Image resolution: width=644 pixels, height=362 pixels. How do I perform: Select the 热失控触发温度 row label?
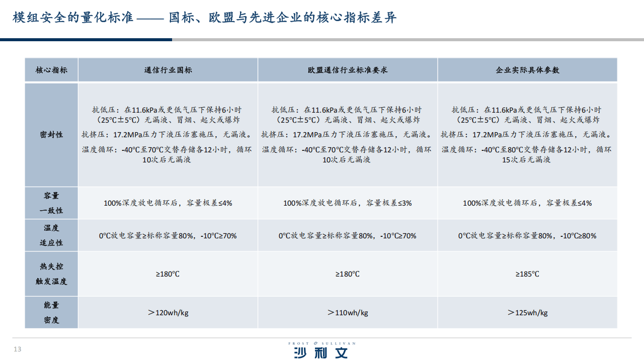(51, 274)
